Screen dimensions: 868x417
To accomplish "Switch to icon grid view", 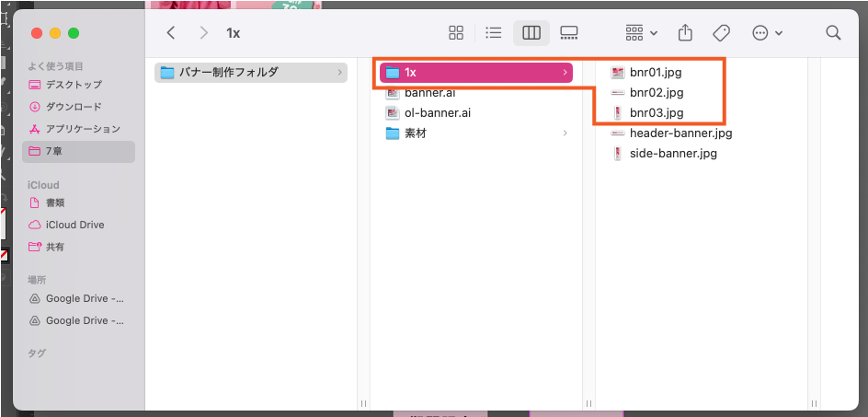I will pos(455,33).
